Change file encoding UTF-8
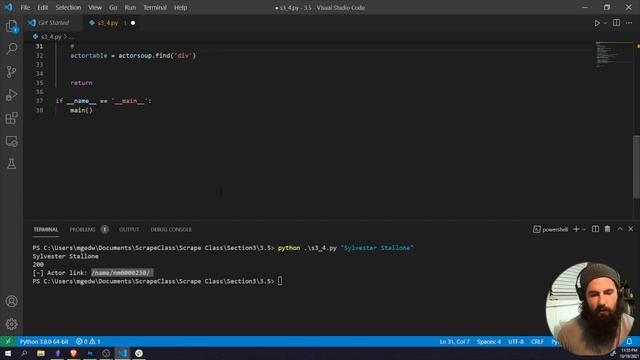The width and height of the screenshot is (640, 360). tap(516, 341)
